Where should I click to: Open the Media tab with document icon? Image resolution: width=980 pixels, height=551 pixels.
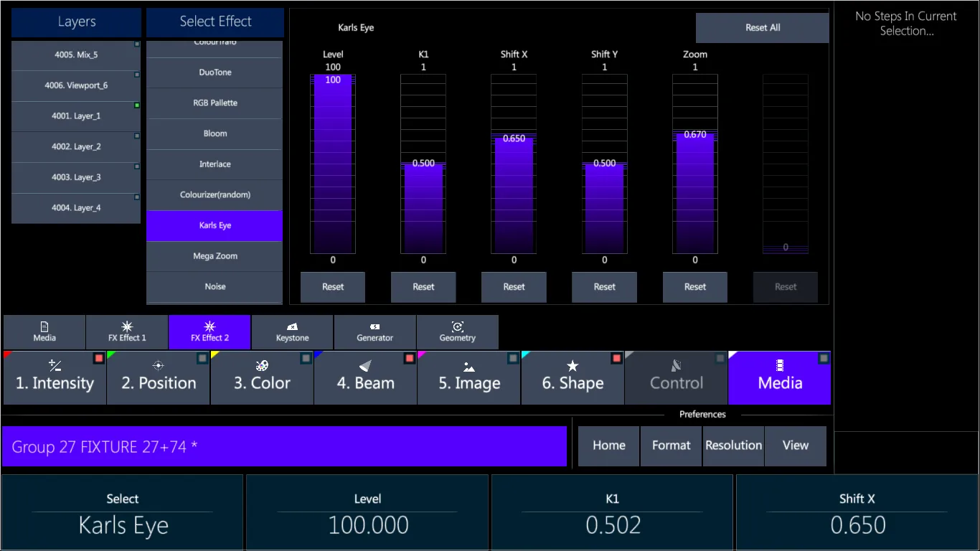click(44, 332)
